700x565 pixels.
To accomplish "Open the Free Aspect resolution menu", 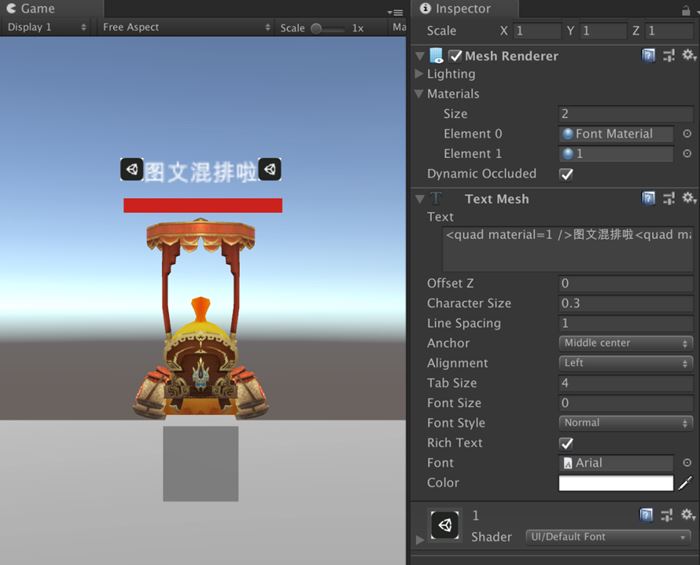I will click(186, 27).
